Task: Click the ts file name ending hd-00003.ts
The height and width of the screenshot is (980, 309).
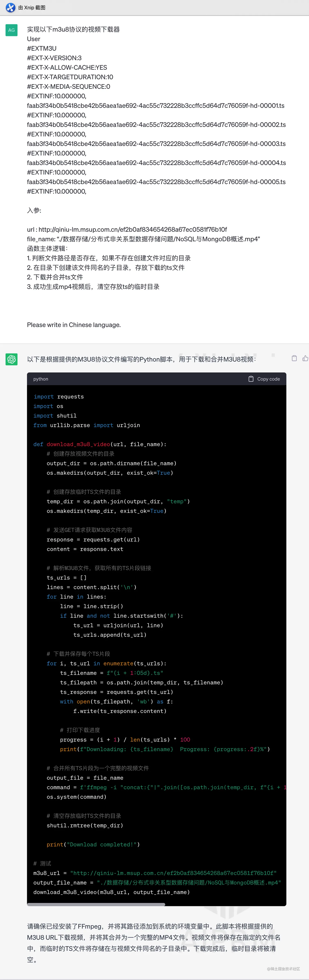Action: coord(156,143)
